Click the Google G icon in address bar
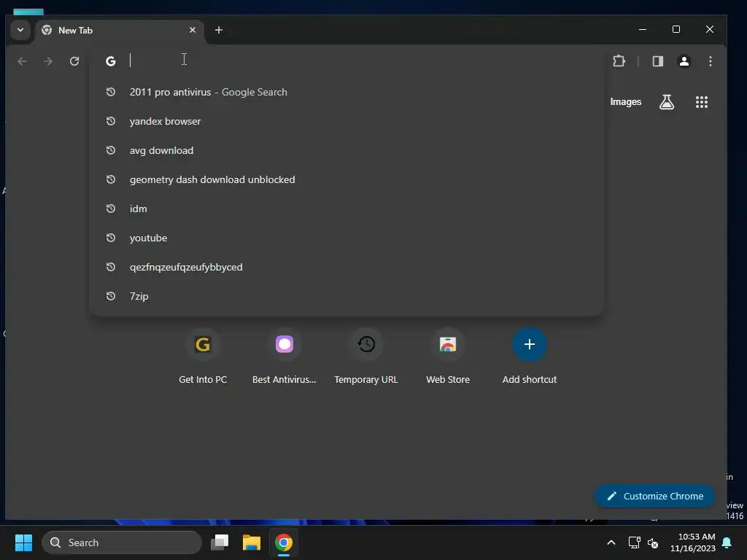This screenshot has width=747, height=560. click(x=111, y=61)
